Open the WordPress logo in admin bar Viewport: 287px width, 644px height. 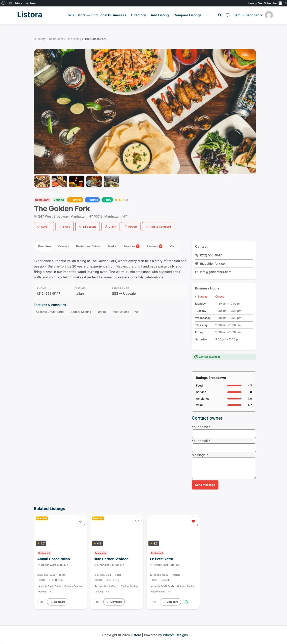click(x=3, y=3)
